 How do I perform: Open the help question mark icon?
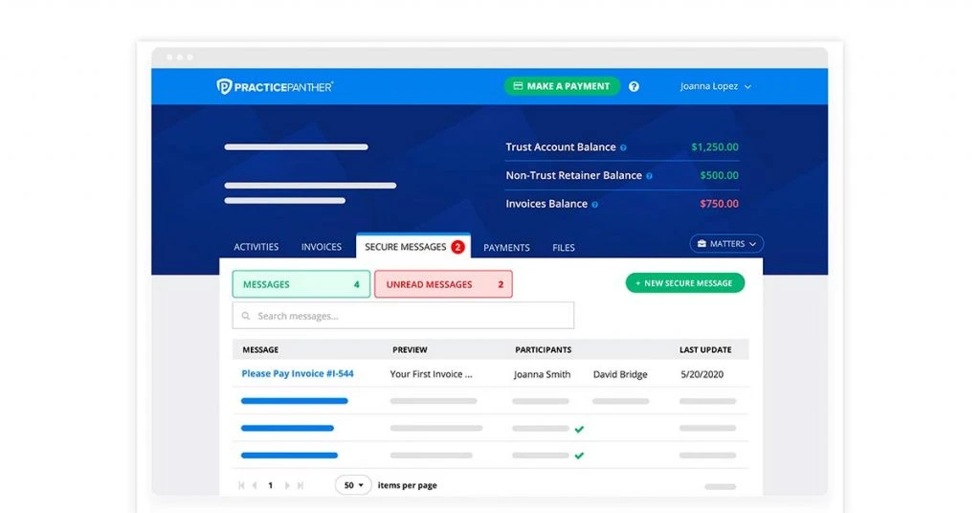pos(634,87)
